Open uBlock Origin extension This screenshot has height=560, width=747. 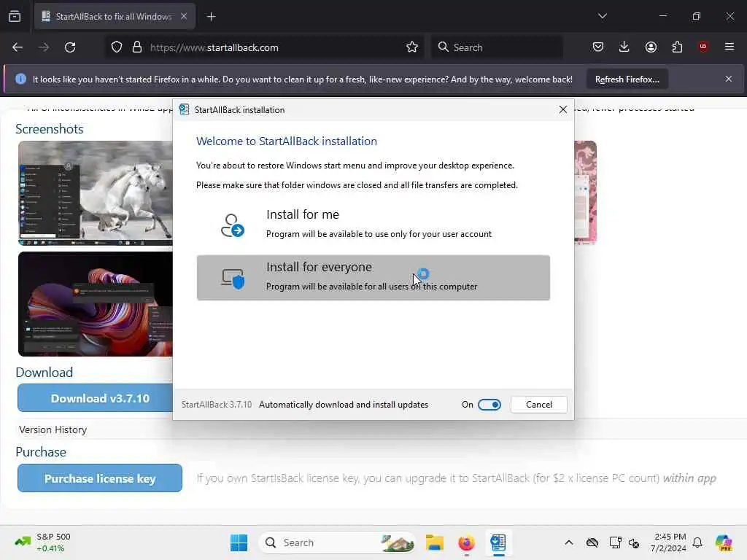pos(703,47)
